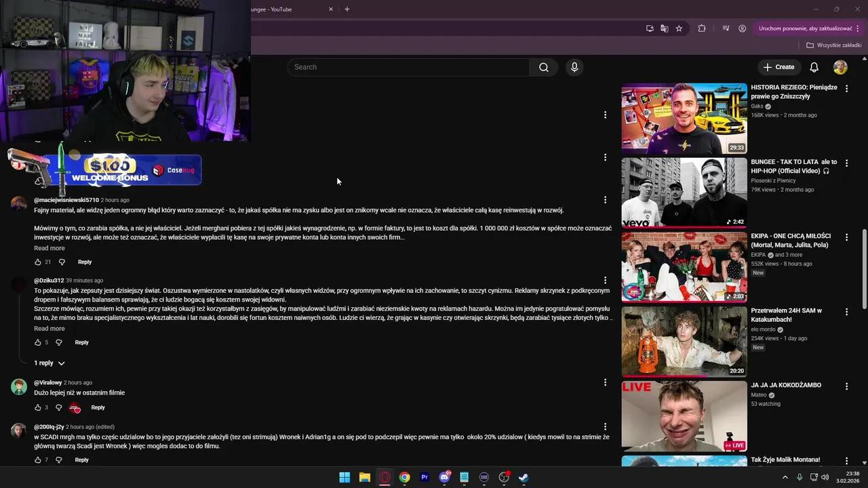Screen dimensions: 868x488
Task: Close the YouTube browser tab
Action: pyautogui.click(x=331, y=9)
